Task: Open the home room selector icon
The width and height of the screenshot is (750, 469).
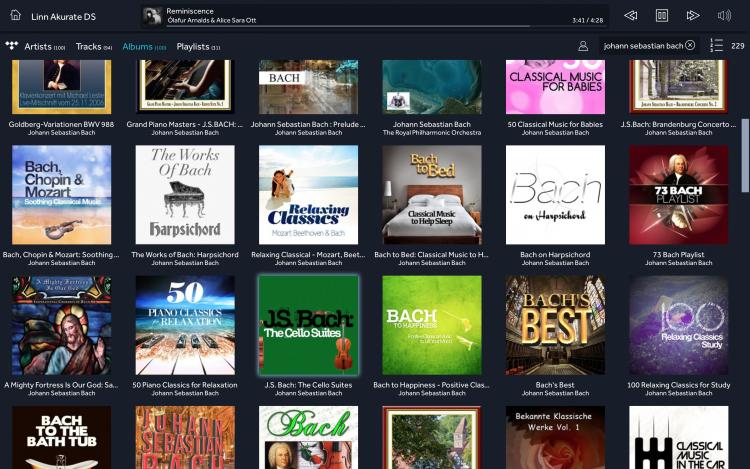Action: tap(15, 15)
